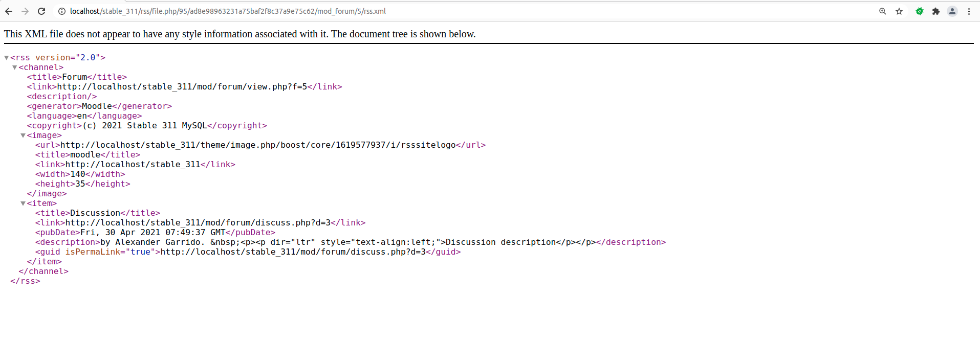The height and width of the screenshot is (364, 980).
Task: Open the zoom magnifier icon
Action: tap(883, 11)
